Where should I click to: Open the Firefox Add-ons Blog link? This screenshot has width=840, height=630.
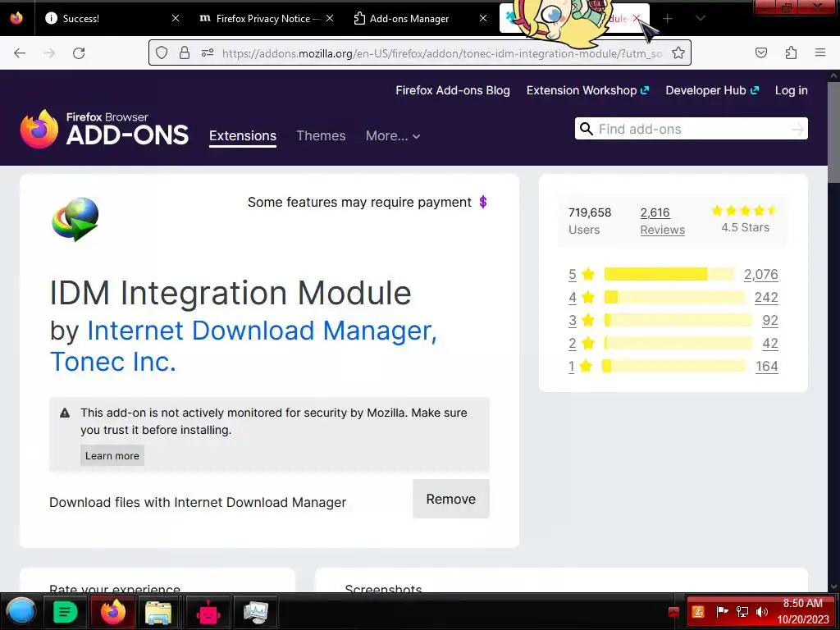[x=453, y=90]
